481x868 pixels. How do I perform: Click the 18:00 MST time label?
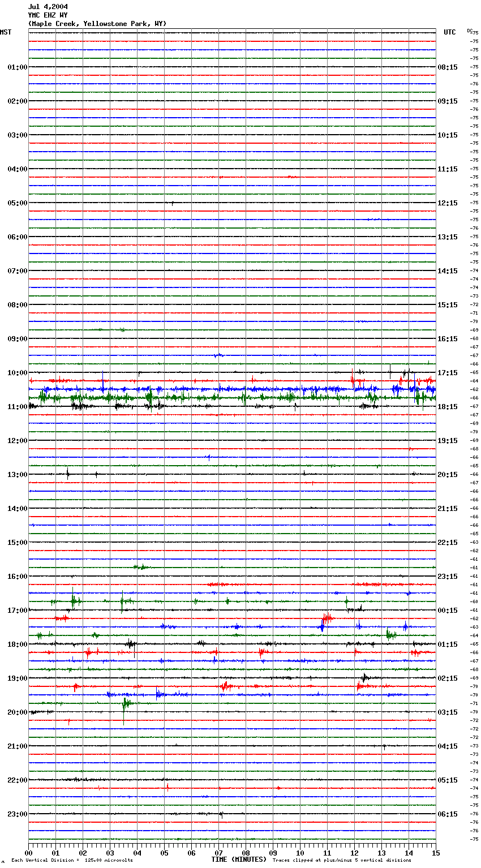coord(18,644)
